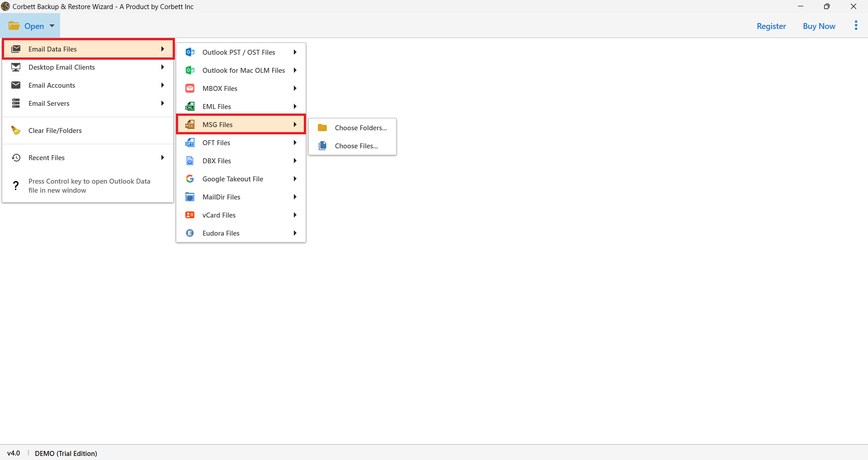Click the MSG Files icon
This screenshot has width=868, height=460.
point(190,124)
